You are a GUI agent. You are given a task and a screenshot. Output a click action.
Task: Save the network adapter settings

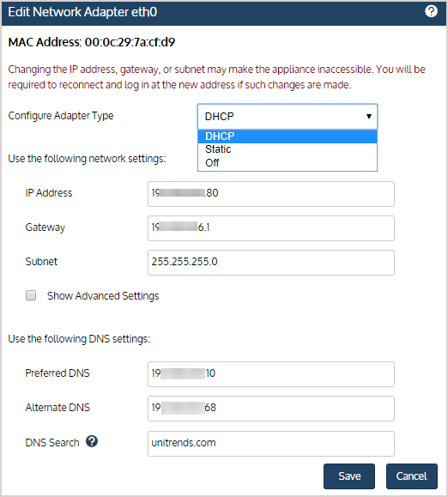349,476
